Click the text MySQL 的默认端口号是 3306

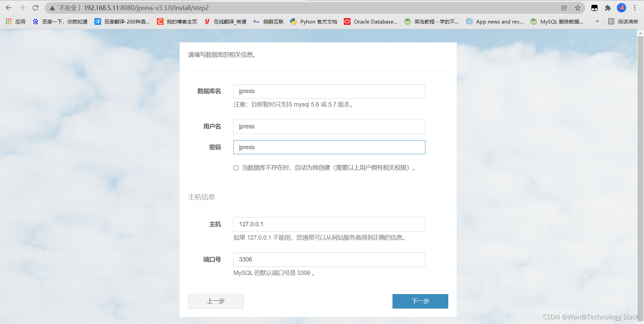(x=274, y=273)
